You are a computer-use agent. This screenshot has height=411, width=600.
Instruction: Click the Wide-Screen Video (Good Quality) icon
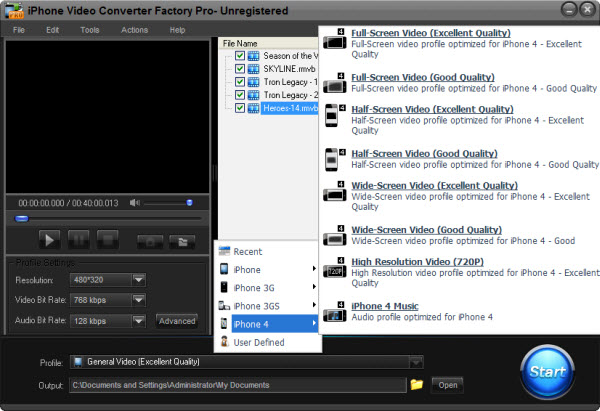click(334, 236)
